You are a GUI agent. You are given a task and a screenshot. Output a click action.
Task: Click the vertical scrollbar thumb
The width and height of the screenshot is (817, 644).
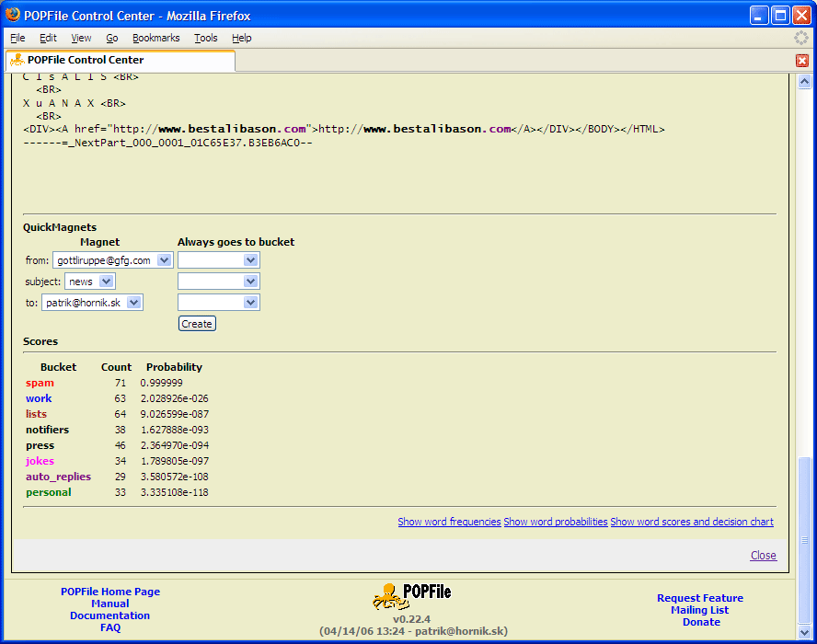804,540
